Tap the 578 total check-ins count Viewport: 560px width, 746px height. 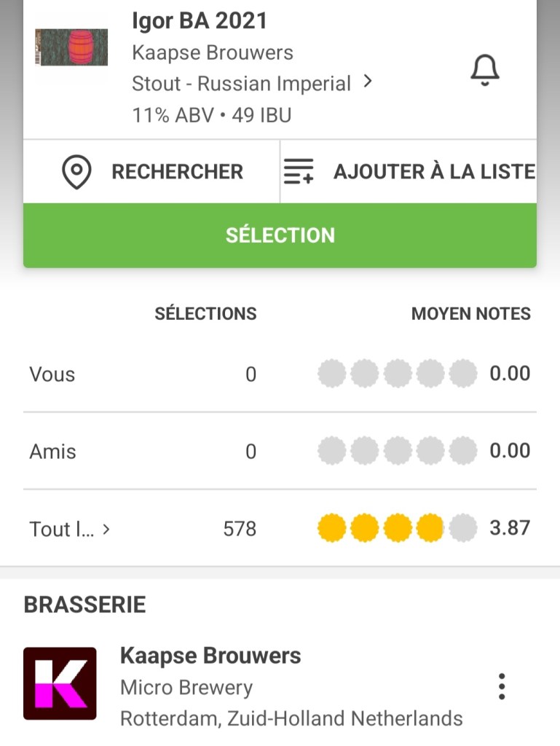click(x=240, y=529)
